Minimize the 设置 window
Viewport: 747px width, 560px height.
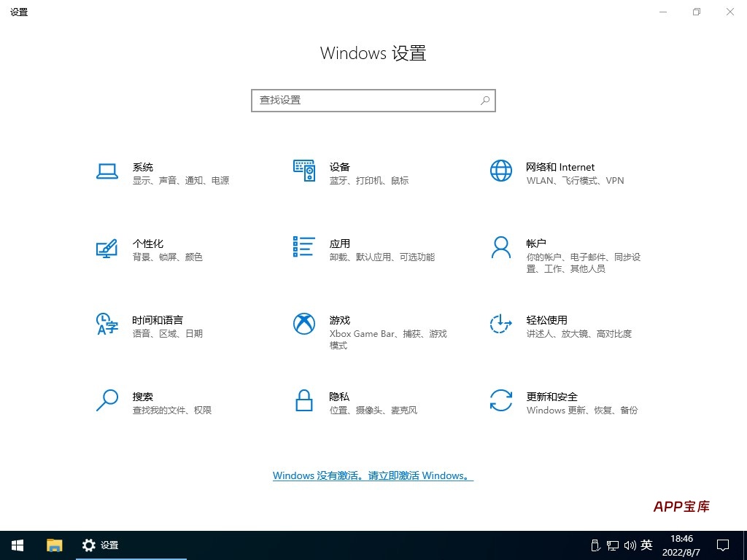pos(663,12)
